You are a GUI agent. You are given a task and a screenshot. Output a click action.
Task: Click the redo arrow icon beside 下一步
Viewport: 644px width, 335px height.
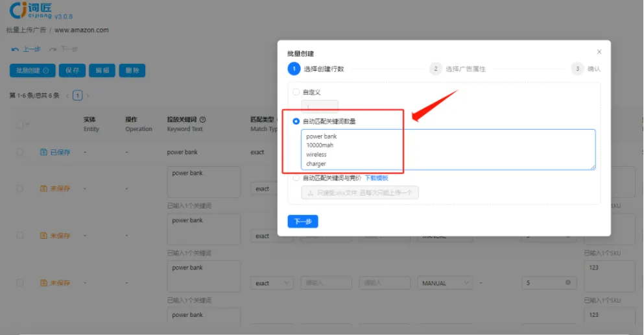click(53, 49)
